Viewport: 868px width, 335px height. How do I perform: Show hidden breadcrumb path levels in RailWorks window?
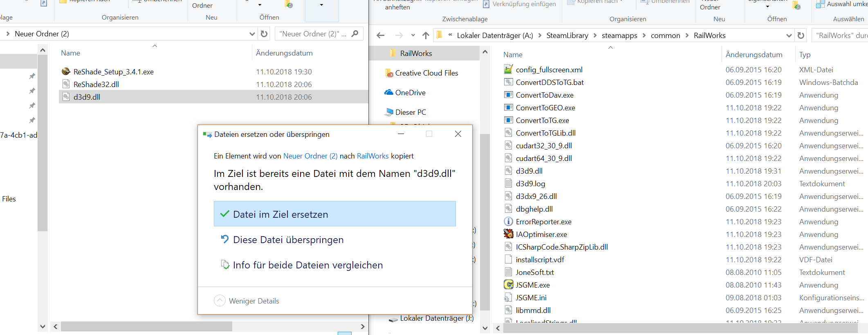point(450,36)
